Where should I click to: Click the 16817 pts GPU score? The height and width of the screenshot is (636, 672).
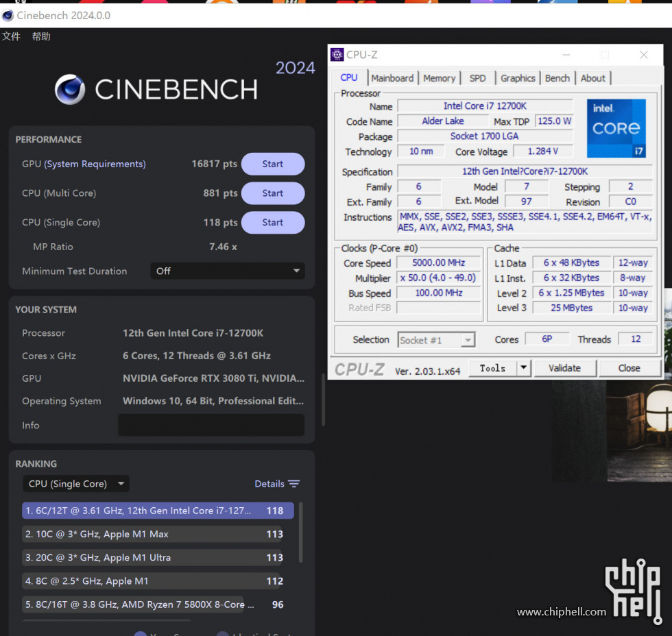tap(214, 164)
